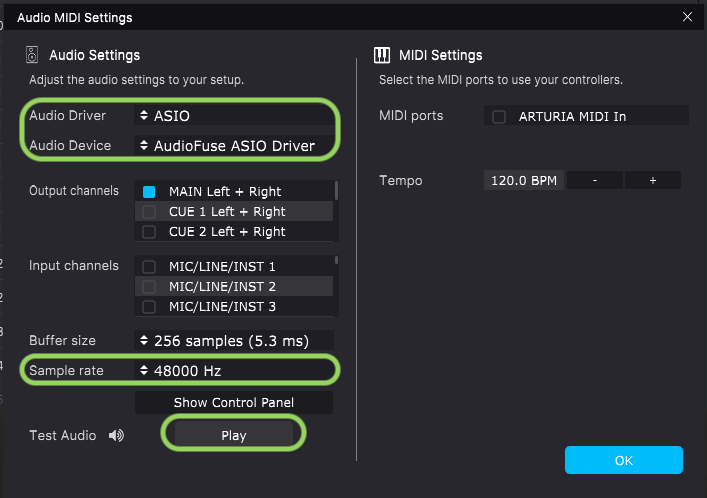This screenshot has height=498, width=707.
Task: Click the Audio Device up-down arrows icon
Action: coord(144,145)
